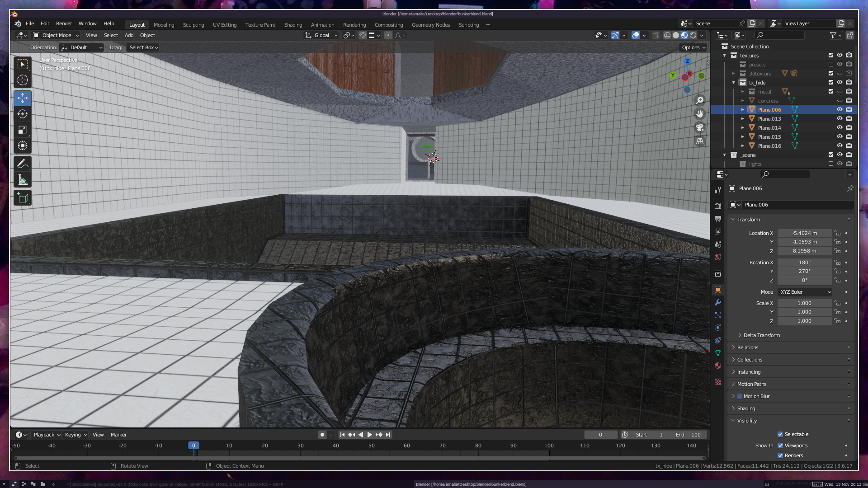Click the Location X value field
Image resolution: width=868 pixels, height=488 pixels.
coord(804,233)
